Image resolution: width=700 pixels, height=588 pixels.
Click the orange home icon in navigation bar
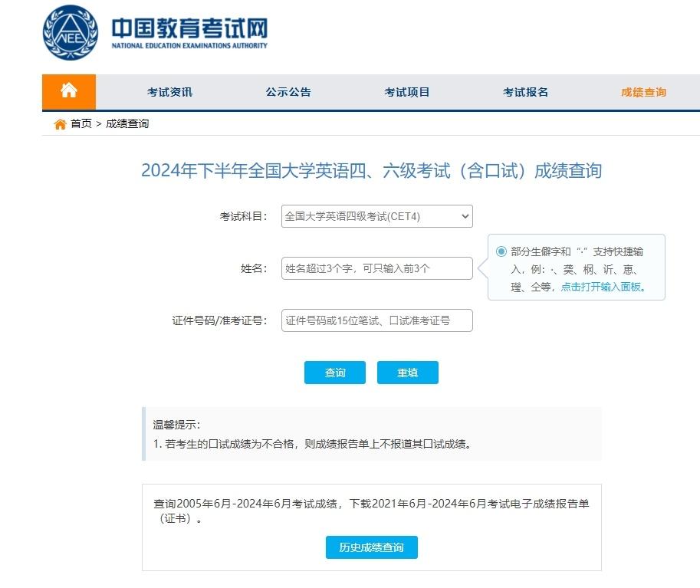(68, 90)
